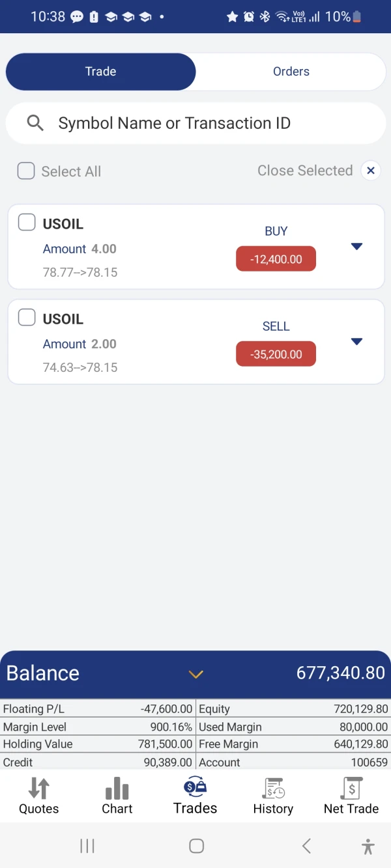This screenshot has height=868, width=391.
Task: Switch to the Orders tab
Action: [x=291, y=72]
